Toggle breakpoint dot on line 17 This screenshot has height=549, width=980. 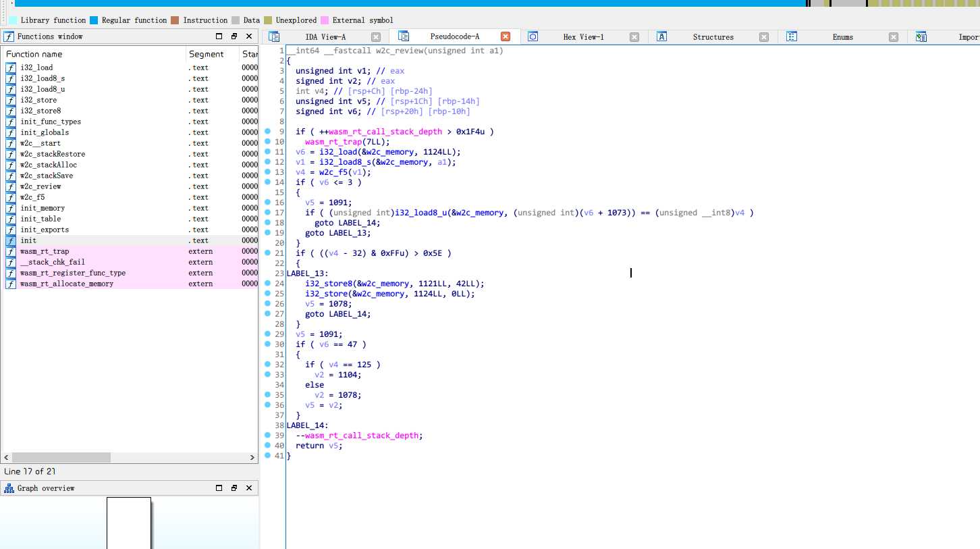(x=267, y=213)
